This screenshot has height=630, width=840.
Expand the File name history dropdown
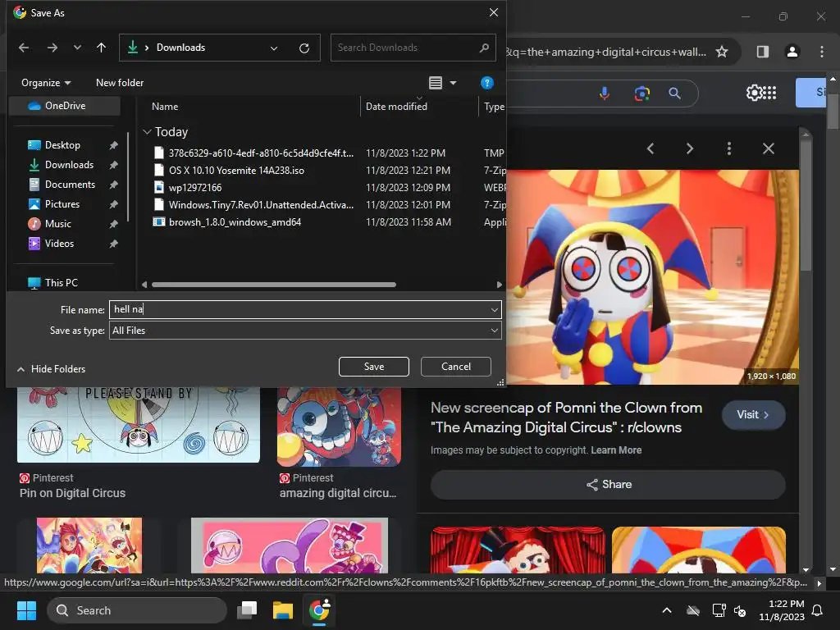pos(494,309)
